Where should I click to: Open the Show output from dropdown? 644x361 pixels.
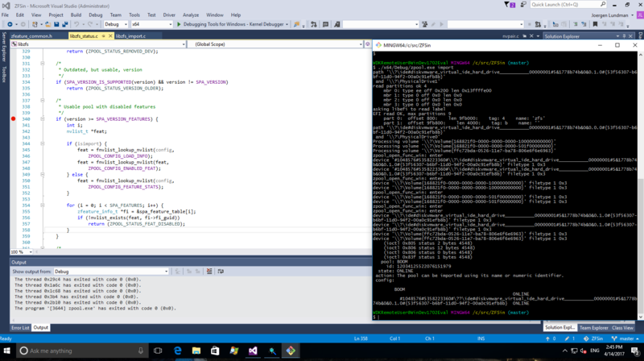pos(111,272)
